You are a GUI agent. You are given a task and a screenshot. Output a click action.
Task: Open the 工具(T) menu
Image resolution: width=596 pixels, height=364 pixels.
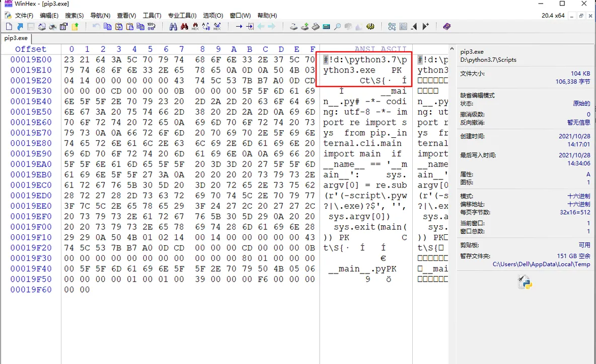[152, 16]
